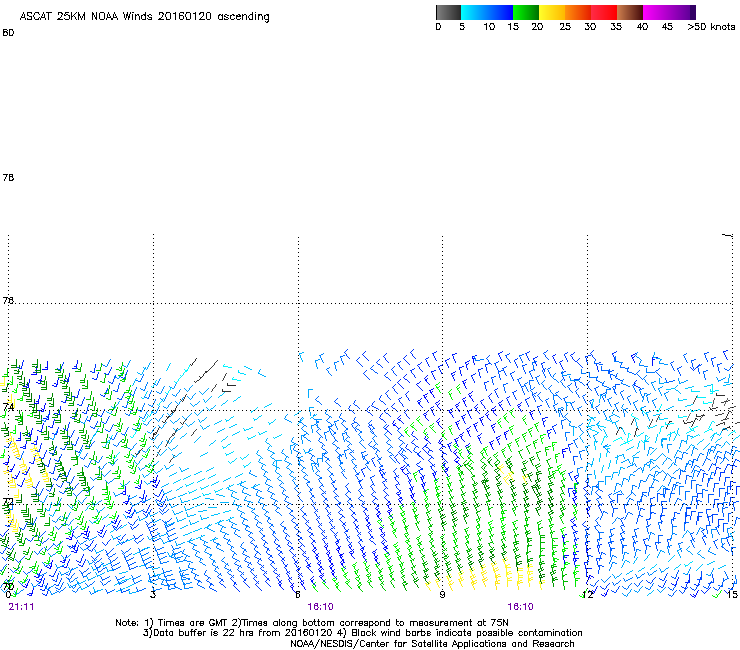Click the longitude axis label "6"
This screenshot has height=650, width=740.
point(298,594)
